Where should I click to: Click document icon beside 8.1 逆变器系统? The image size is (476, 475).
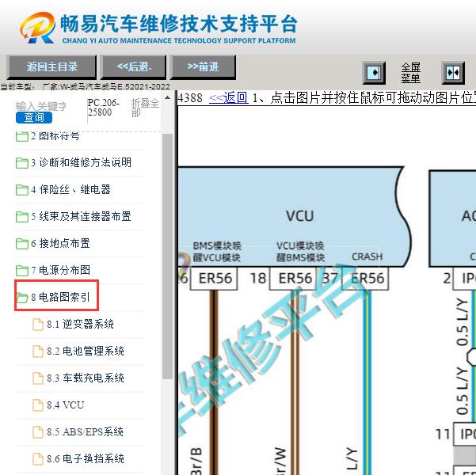pos(38,324)
